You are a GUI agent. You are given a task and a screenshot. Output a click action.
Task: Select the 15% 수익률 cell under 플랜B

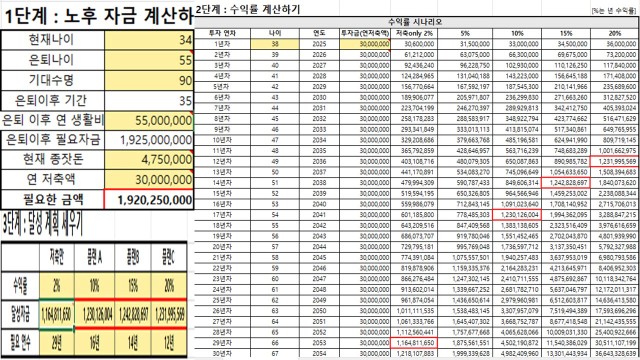pyautogui.click(x=133, y=286)
